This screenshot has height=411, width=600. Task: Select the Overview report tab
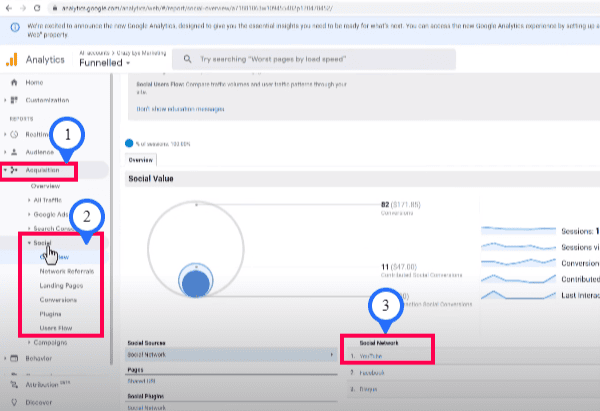140,158
